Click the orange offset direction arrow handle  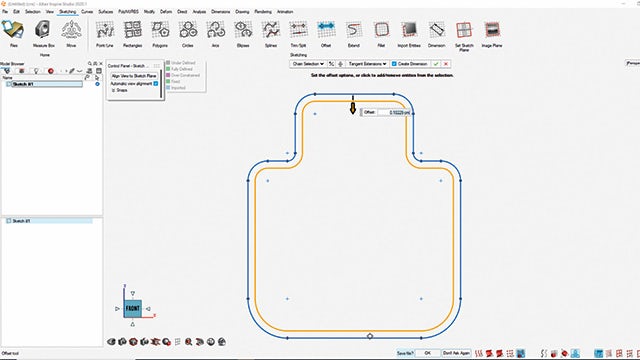point(353,108)
